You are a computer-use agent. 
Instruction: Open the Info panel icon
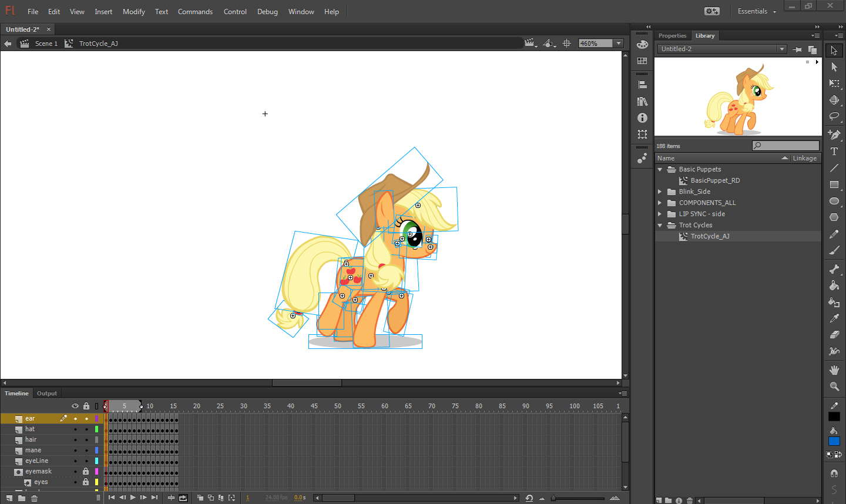[642, 118]
